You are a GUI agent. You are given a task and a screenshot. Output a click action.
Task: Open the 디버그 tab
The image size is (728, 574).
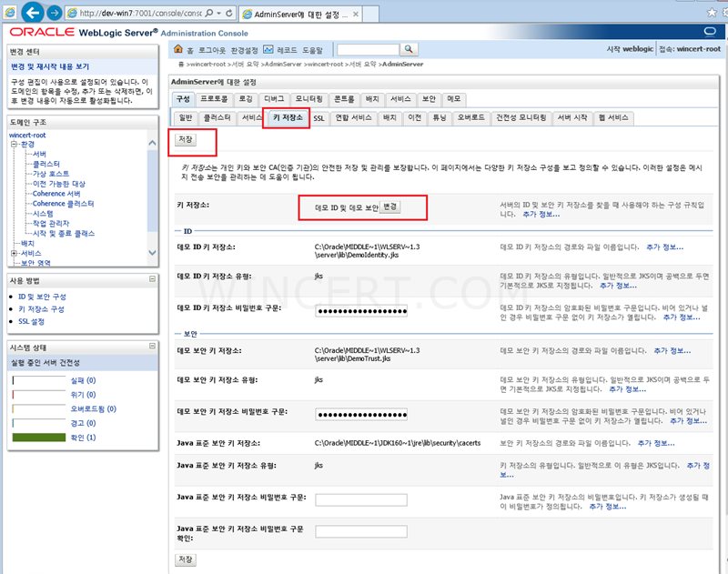coord(274,99)
